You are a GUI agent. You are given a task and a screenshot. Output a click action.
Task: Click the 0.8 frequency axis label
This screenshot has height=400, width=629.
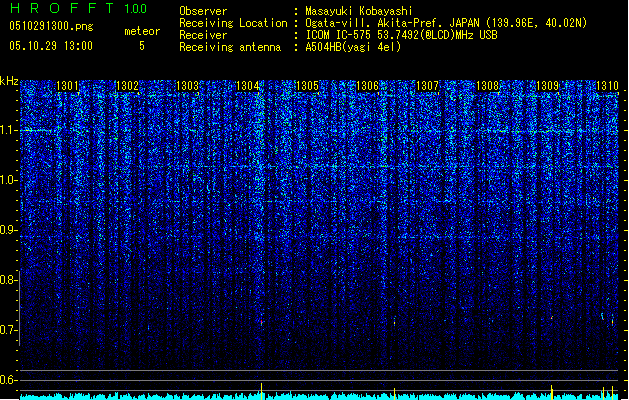tap(8, 280)
